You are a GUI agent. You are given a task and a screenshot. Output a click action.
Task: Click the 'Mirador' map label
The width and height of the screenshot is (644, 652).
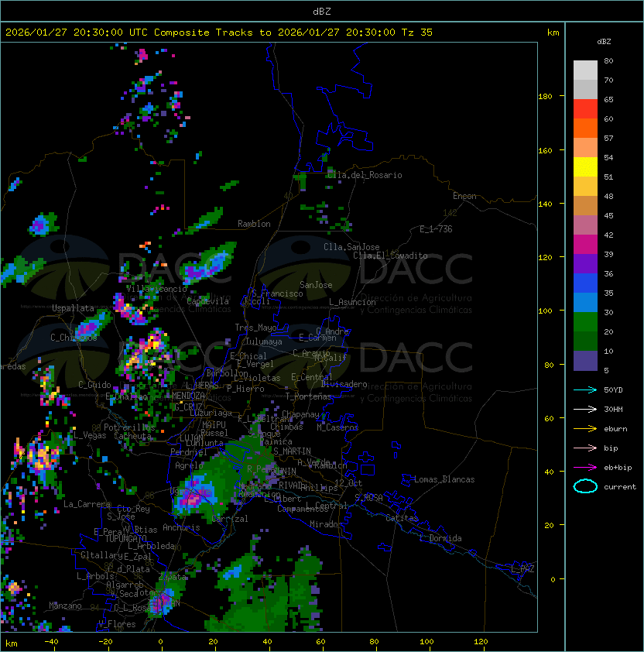click(326, 524)
